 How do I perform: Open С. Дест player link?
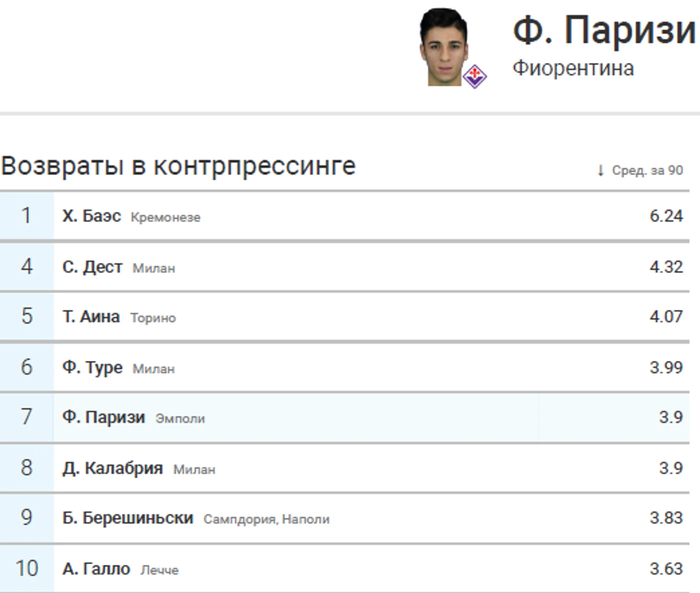[x=93, y=267]
